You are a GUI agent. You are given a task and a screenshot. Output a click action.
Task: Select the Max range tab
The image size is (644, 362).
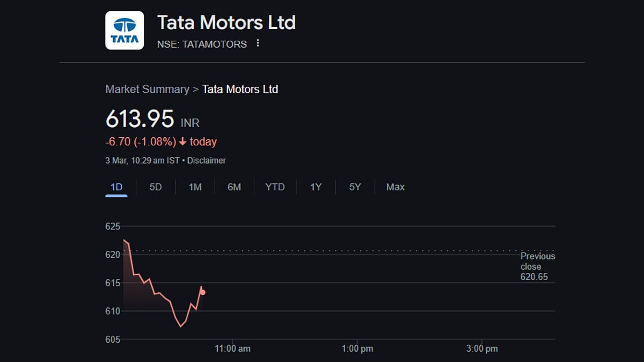pyautogui.click(x=395, y=187)
